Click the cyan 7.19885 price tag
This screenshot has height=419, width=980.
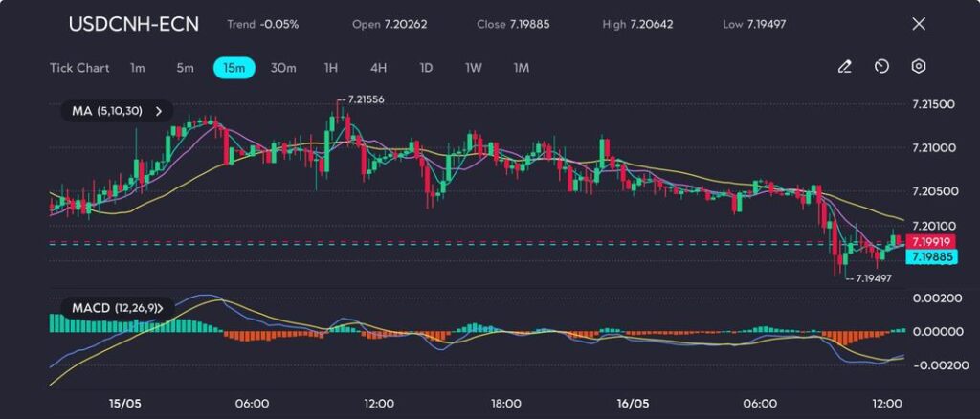point(931,256)
